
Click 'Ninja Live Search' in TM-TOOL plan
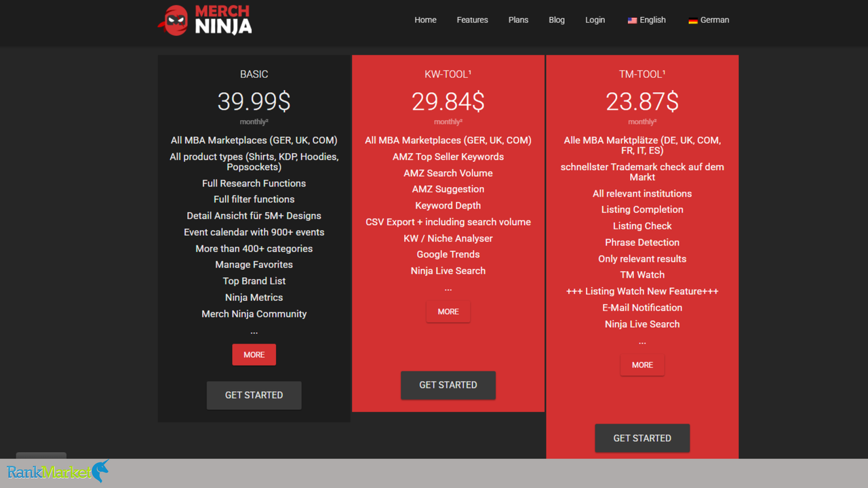pos(642,324)
